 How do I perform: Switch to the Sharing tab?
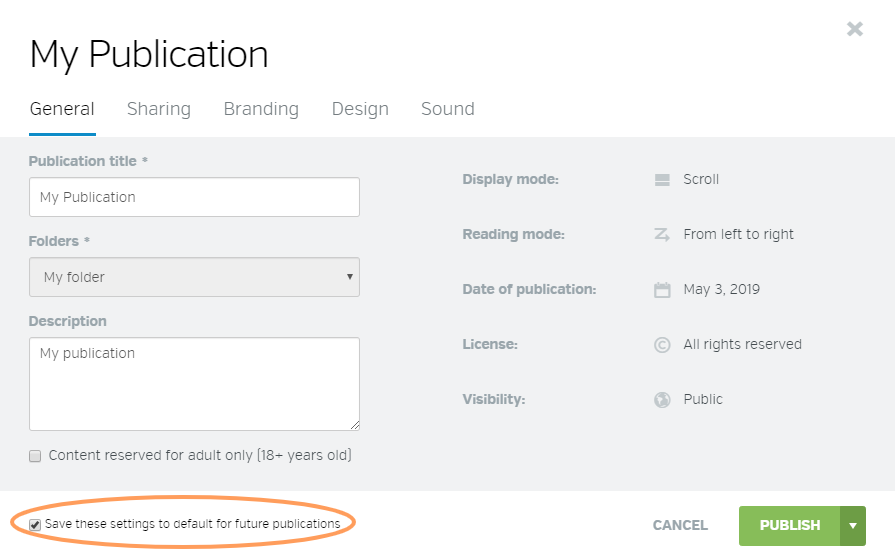pyautogui.click(x=158, y=109)
